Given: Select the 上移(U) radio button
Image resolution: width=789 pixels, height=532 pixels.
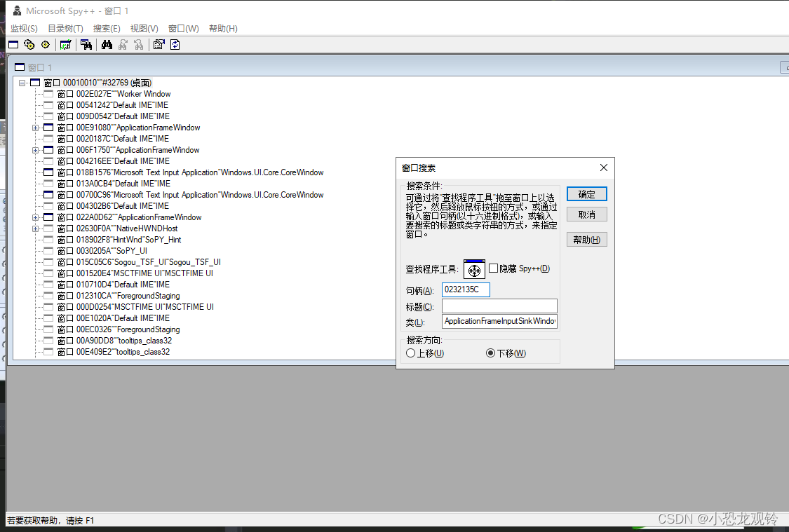Looking at the screenshot, I should [410, 353].
